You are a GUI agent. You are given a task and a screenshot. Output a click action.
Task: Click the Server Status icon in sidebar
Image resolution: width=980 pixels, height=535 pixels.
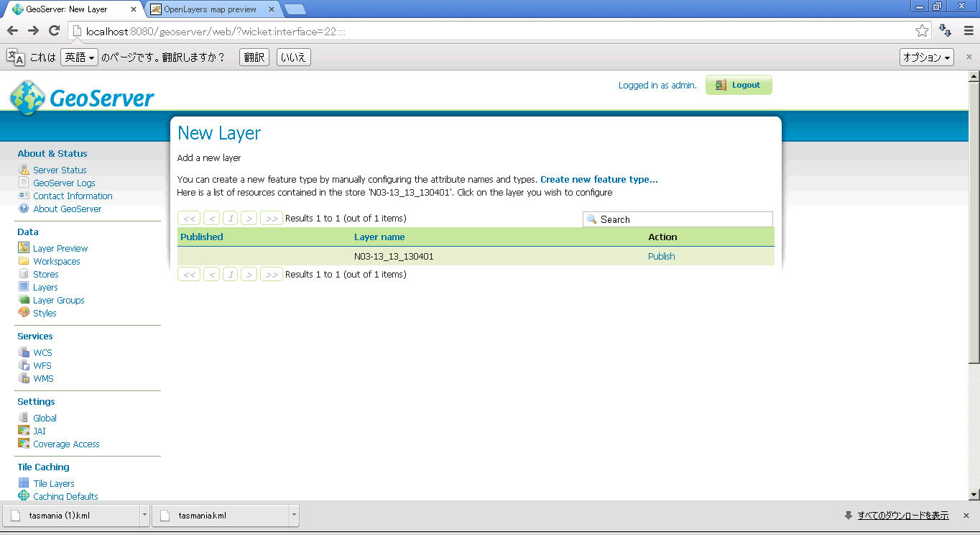coord(24,170)
